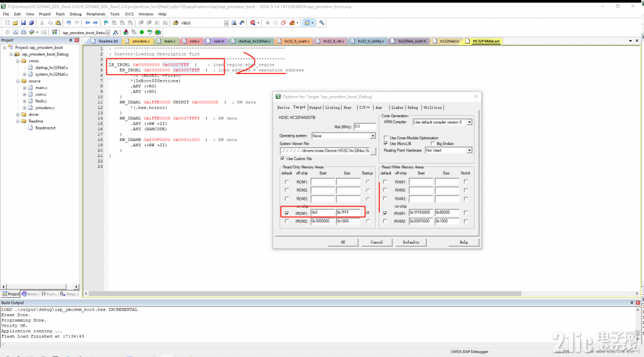Click the IRAM1 Start field 0x1FFE0000
Viewport: 644px width, 357px height.
coord(421,213)
